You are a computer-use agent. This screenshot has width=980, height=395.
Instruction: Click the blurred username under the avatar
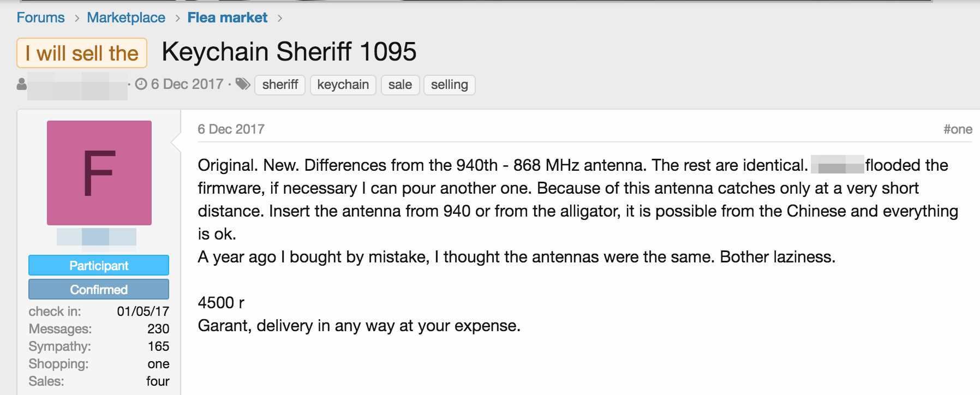(97, 237)
